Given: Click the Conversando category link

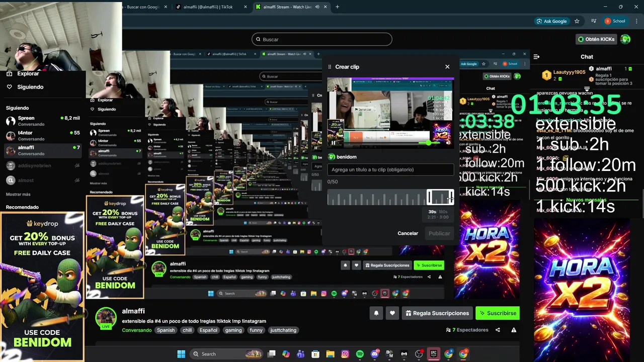Looking at the screenshot, I should (x=136, y=330).
